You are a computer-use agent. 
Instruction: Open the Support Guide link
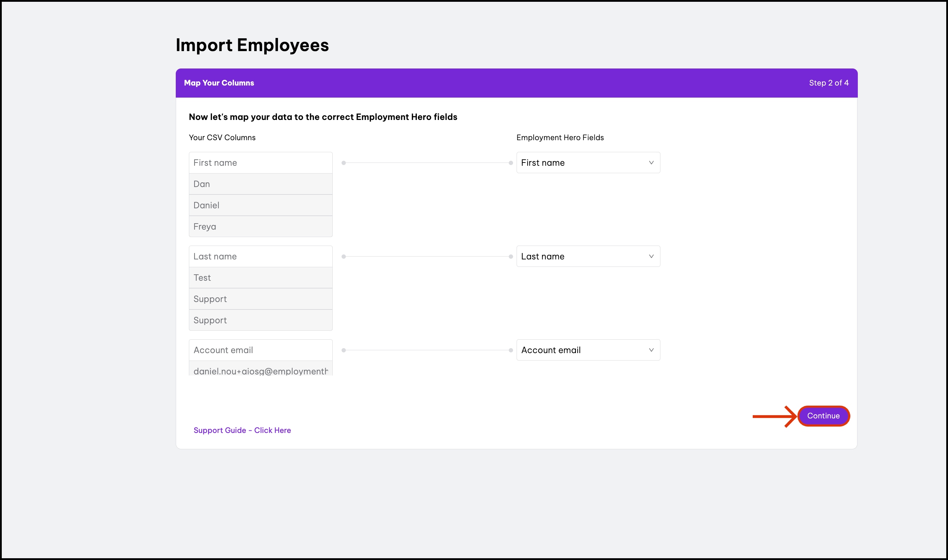(x=242, y=430)
